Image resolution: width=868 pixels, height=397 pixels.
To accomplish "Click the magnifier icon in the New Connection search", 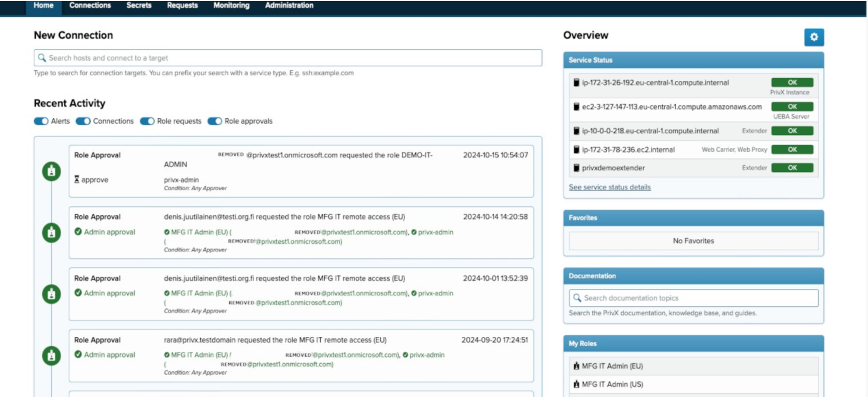I will coord(42,58).
